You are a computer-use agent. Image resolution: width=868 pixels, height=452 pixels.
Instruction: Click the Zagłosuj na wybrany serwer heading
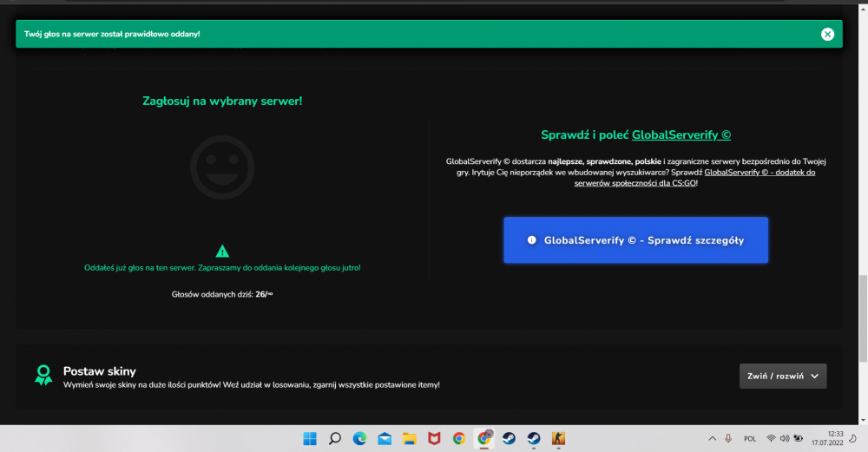pyautogui.click(x=222, y=102)
